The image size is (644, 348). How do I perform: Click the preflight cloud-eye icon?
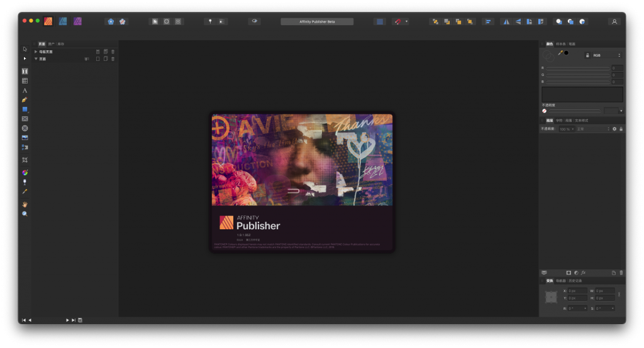click(x=255, y=21)
